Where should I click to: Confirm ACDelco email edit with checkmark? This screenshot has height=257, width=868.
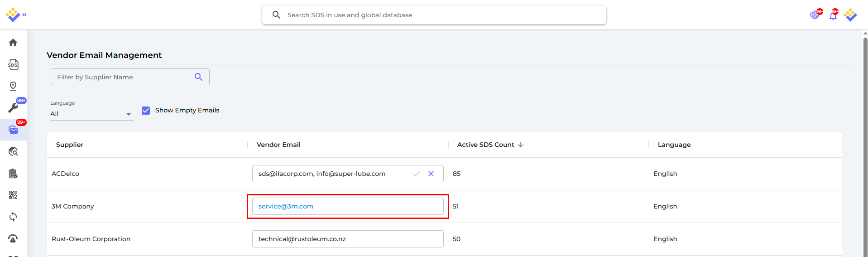point(417,174)
